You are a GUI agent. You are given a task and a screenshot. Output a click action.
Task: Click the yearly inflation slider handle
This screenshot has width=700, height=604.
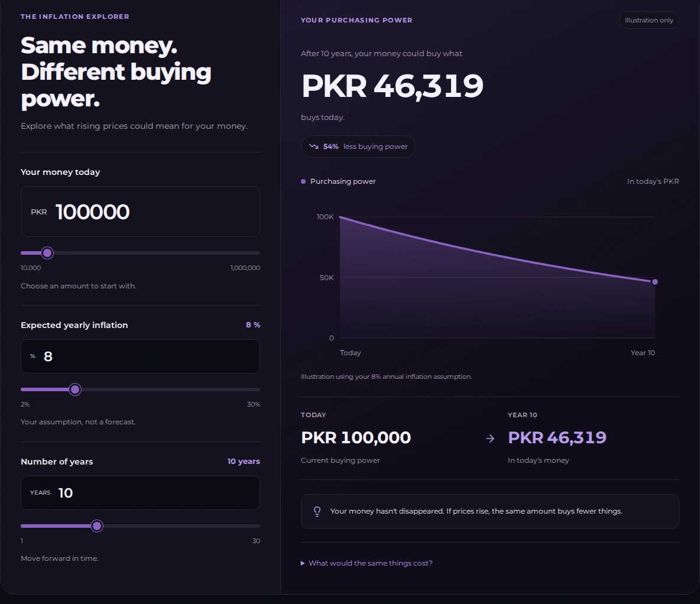coord(75,389)
